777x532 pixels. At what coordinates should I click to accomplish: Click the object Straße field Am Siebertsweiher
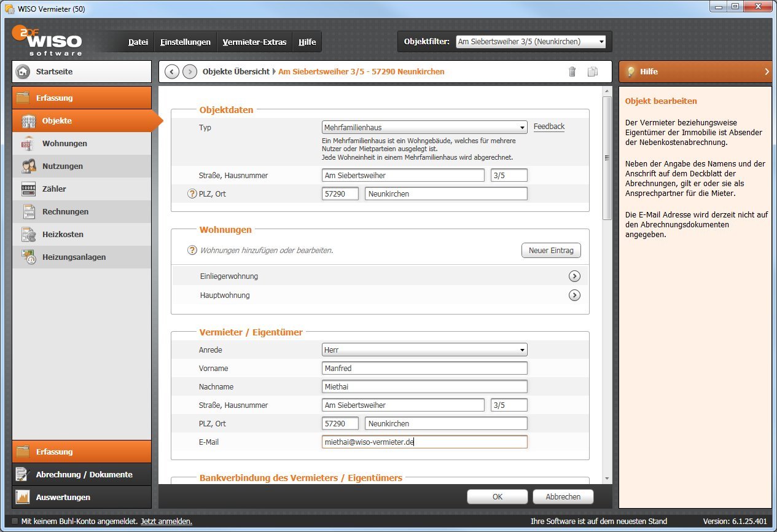click(403, 175)
